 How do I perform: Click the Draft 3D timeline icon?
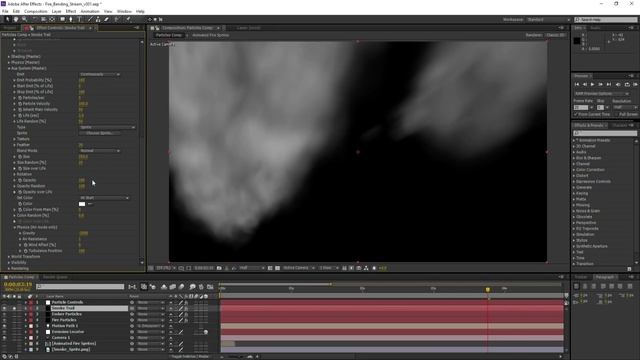[153, 287]
